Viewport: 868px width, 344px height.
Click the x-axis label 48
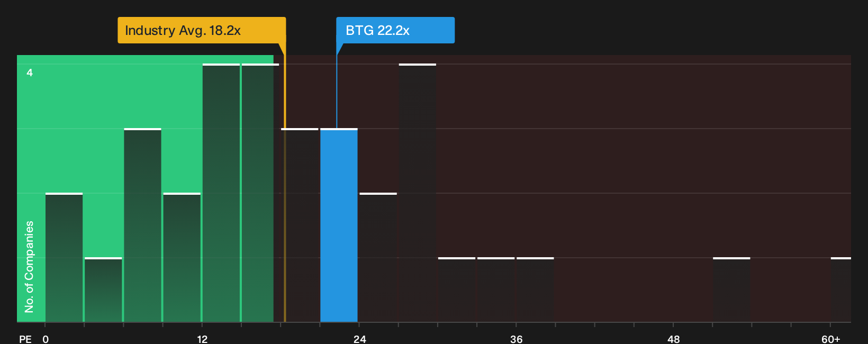coord(673,339)
